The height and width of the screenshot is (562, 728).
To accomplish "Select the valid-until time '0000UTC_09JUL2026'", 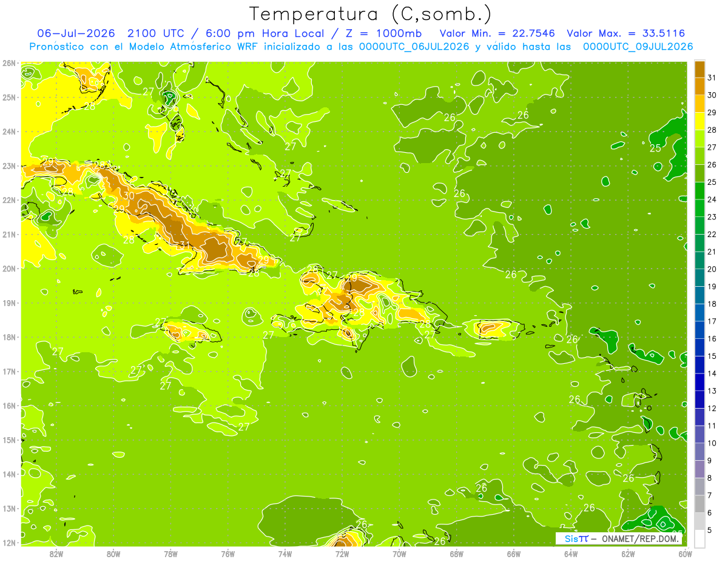I will [638, 47].
